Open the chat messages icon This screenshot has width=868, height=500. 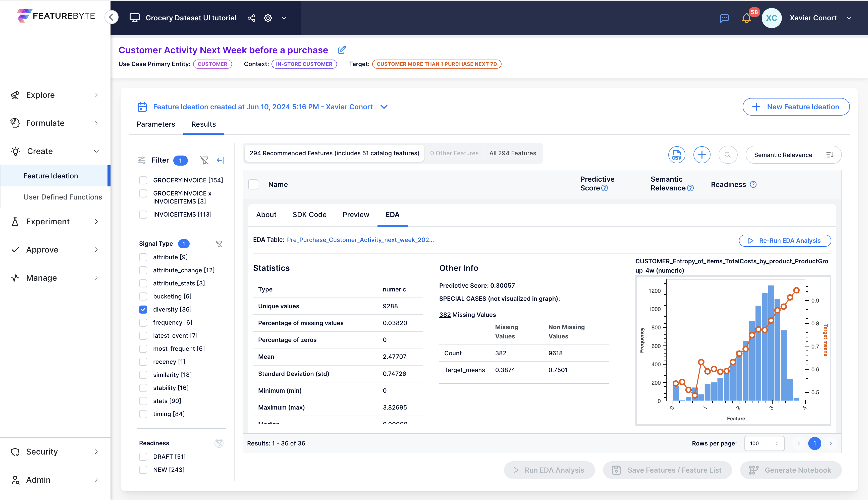pos(725,18)
